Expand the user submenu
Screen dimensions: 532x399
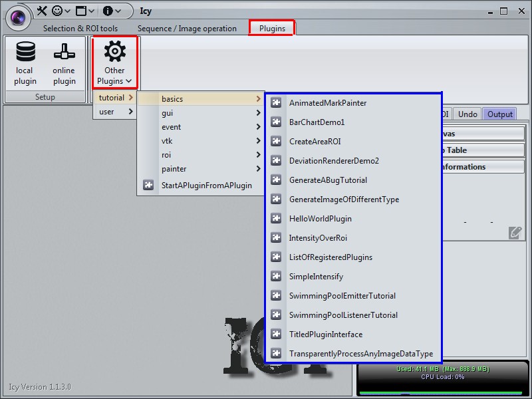(x=115, y=112)
